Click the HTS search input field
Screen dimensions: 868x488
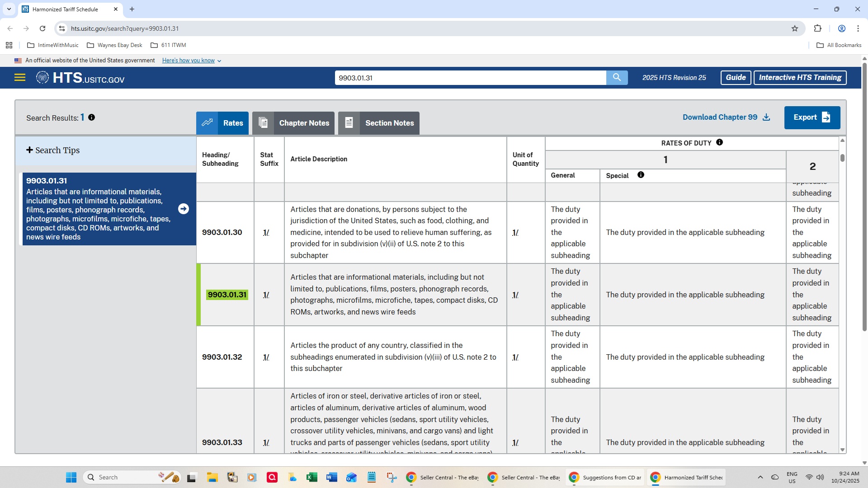470,78
